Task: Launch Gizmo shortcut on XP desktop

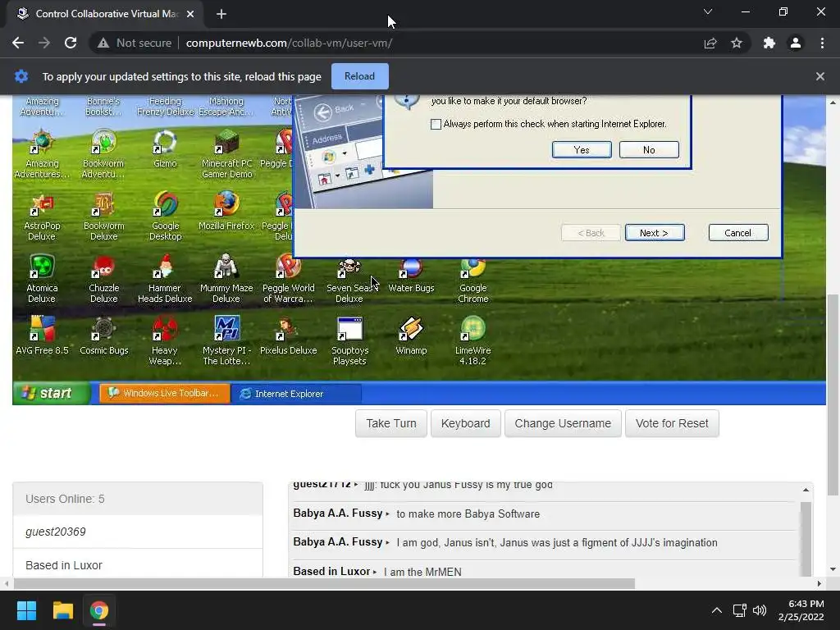Action: [165, 149]
